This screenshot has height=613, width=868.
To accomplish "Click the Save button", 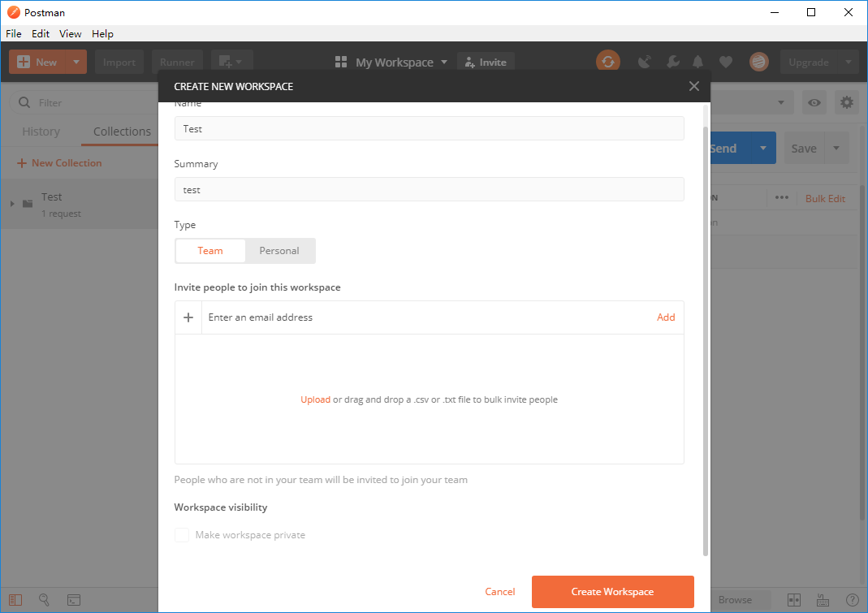I will pos(804,148).
